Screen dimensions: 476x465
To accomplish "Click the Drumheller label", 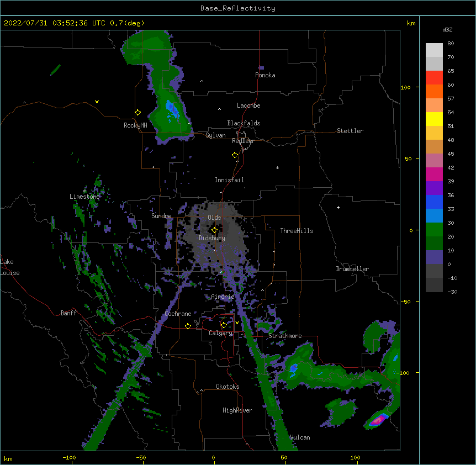I will click(x=352, y=269).
